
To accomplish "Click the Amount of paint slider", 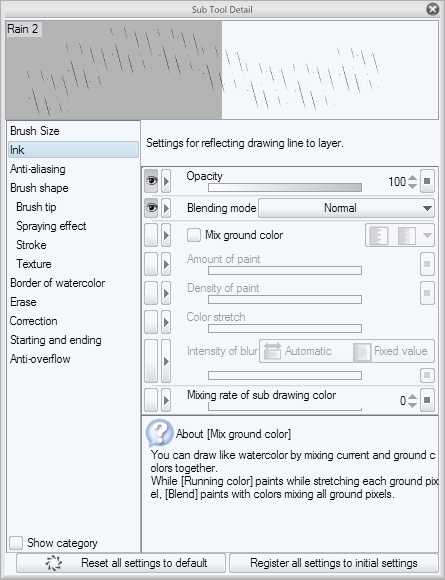I will tap(285, 270).
